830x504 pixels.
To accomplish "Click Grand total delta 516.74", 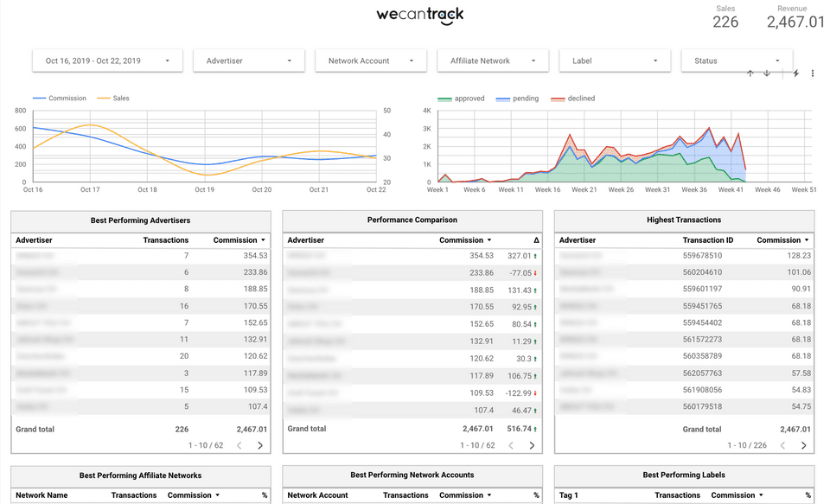I will (x=519, y=429).
